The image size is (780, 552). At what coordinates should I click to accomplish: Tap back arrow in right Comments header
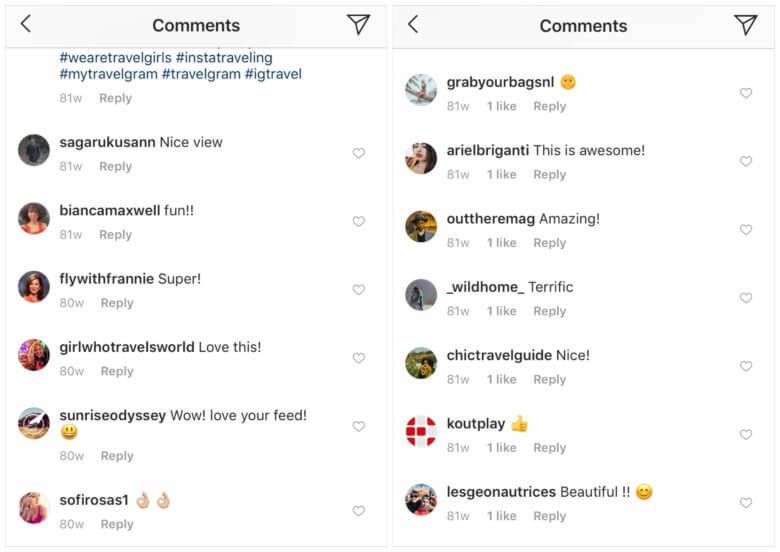tap(413, 24)
